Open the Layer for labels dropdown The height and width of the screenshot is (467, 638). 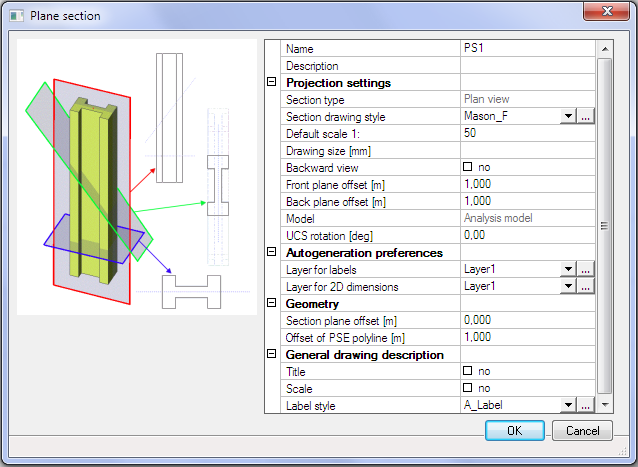(x=568, y=270)
